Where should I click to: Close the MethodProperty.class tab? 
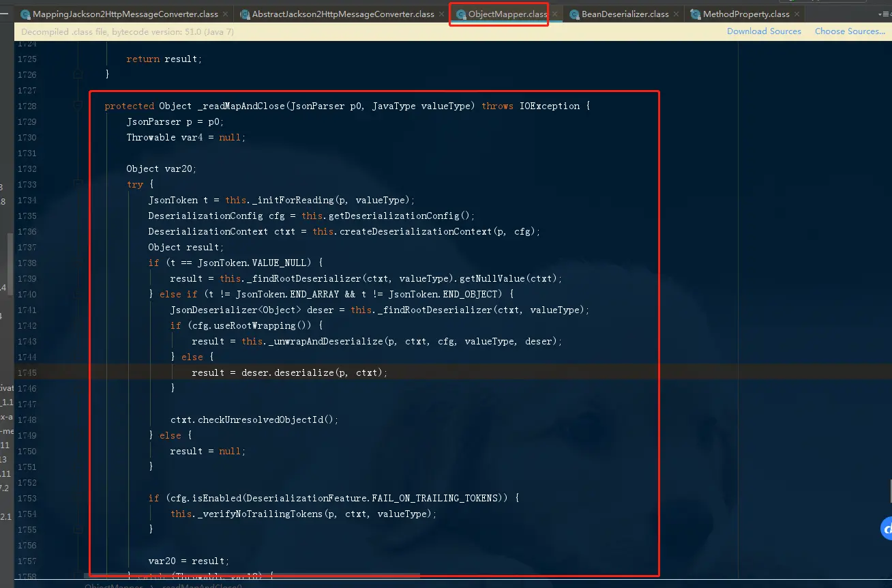tap(797, 14)
